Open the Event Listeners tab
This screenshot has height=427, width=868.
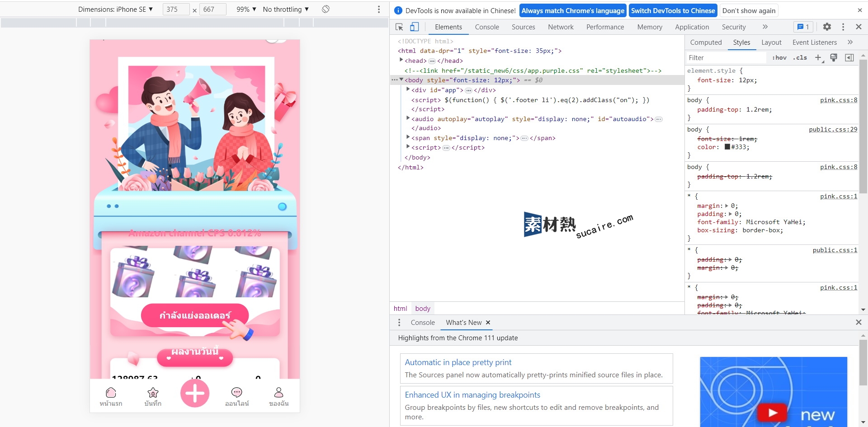click(x=815, y=42)
